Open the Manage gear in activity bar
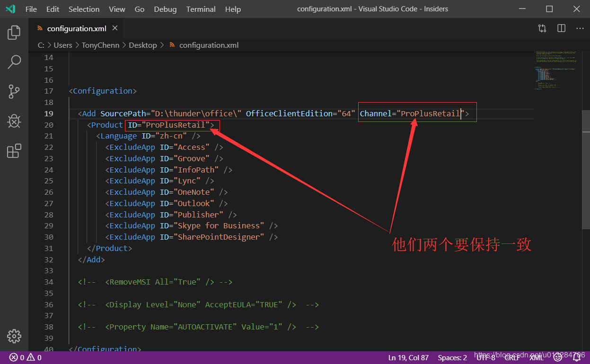Image resolution: width=590 pixels, height=364 pixels. click(14, 336)
